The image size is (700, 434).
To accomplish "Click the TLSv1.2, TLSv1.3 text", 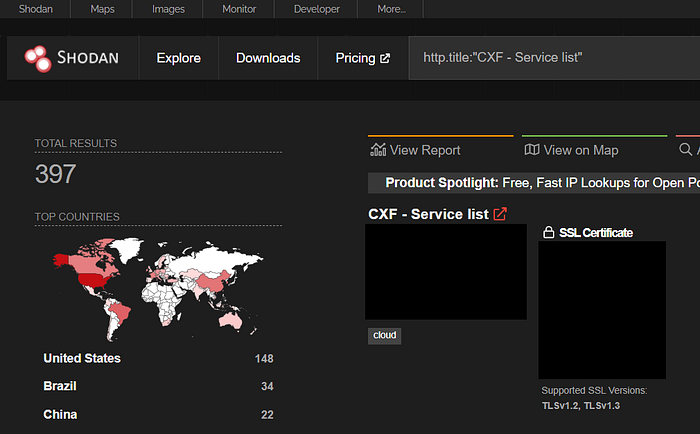I will (581, 406).
